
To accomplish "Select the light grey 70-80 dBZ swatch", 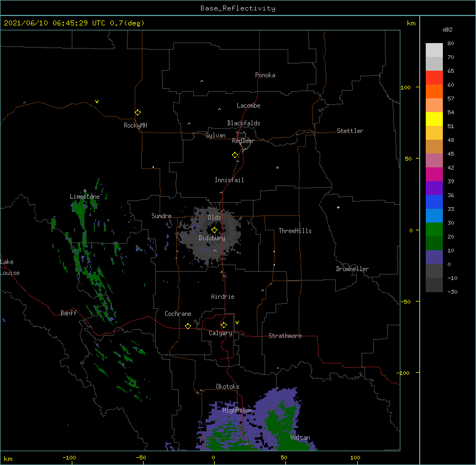I will pos(434,50).
